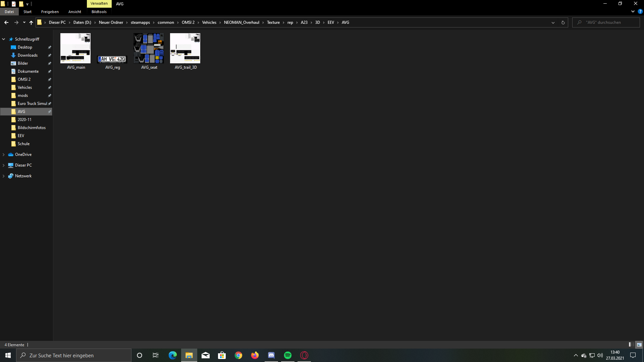
Task: Click the Task View taskbar icon
Action: pyautogui.click(x=156, y=355)
